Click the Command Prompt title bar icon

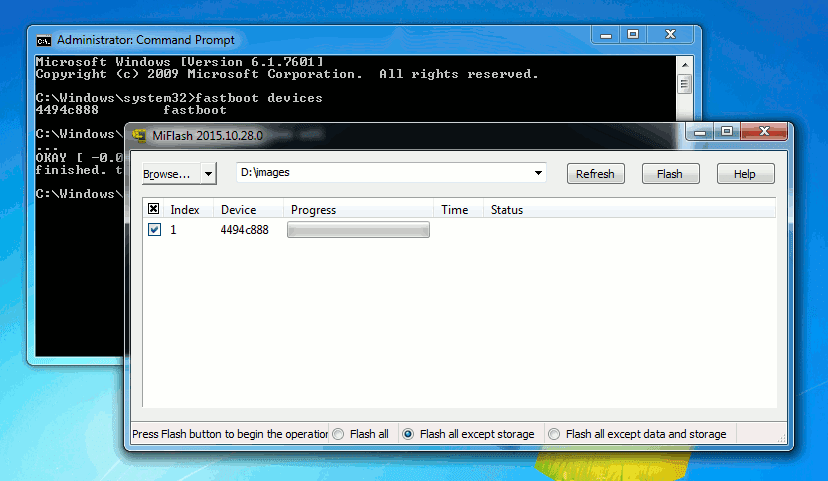click(44, 41)
